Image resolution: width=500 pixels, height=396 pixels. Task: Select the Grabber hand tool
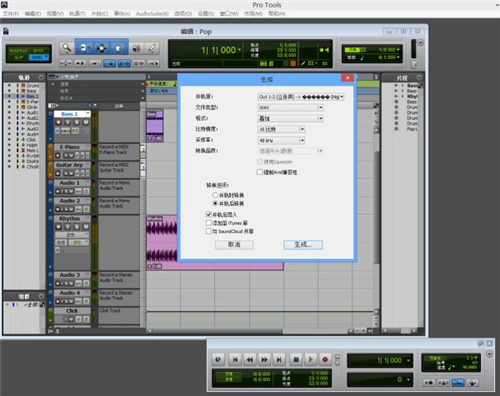(x=118, y=48)
